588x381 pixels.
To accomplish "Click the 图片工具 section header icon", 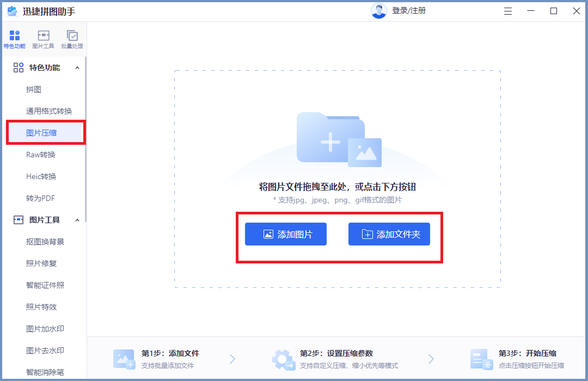I will pyautogui.click(x=19, y=220).
